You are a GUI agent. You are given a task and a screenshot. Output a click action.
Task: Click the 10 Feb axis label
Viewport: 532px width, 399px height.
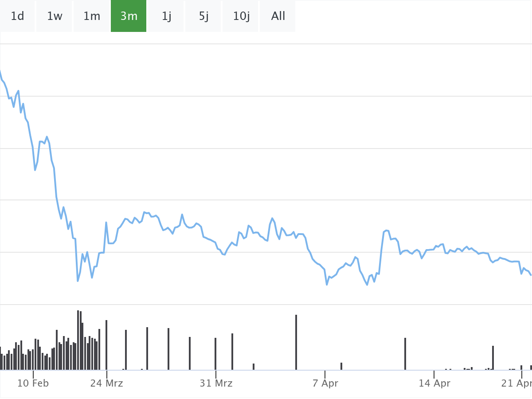[x=33, y=383]
